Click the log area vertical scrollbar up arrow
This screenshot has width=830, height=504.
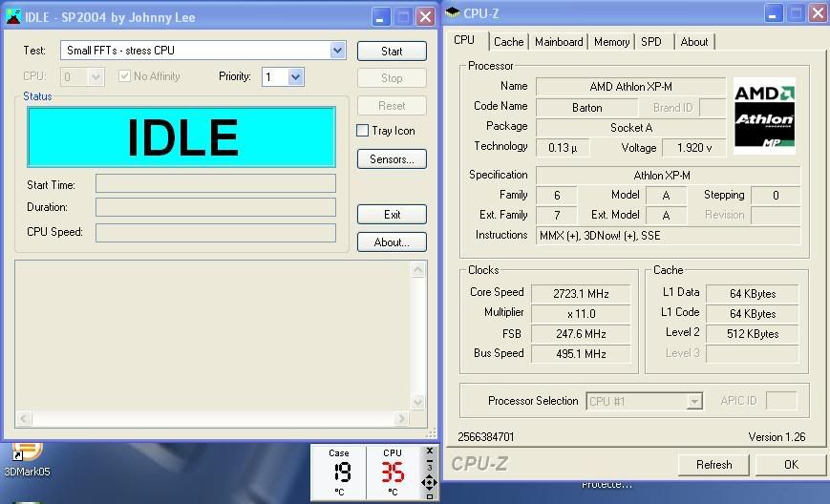click(418, 270)
